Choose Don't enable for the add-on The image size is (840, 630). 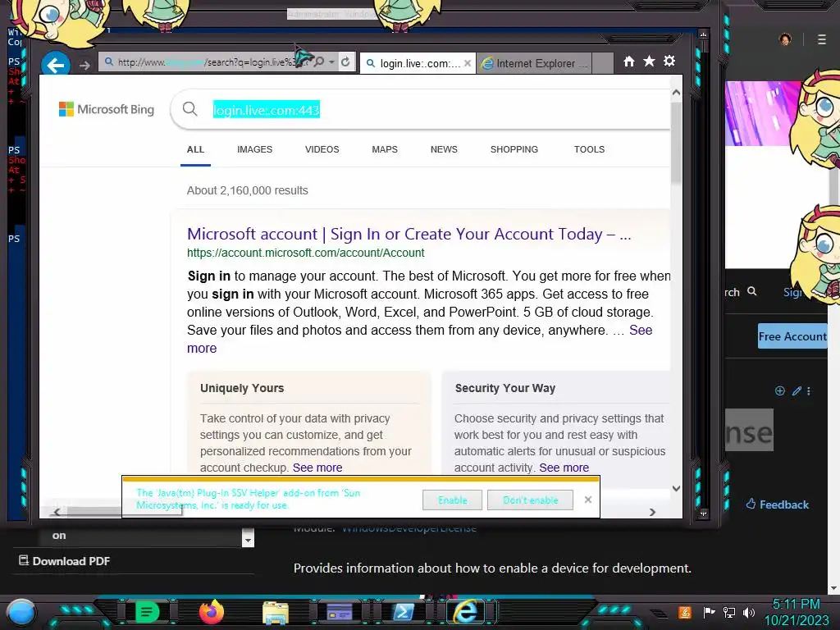tap(531, 500)
